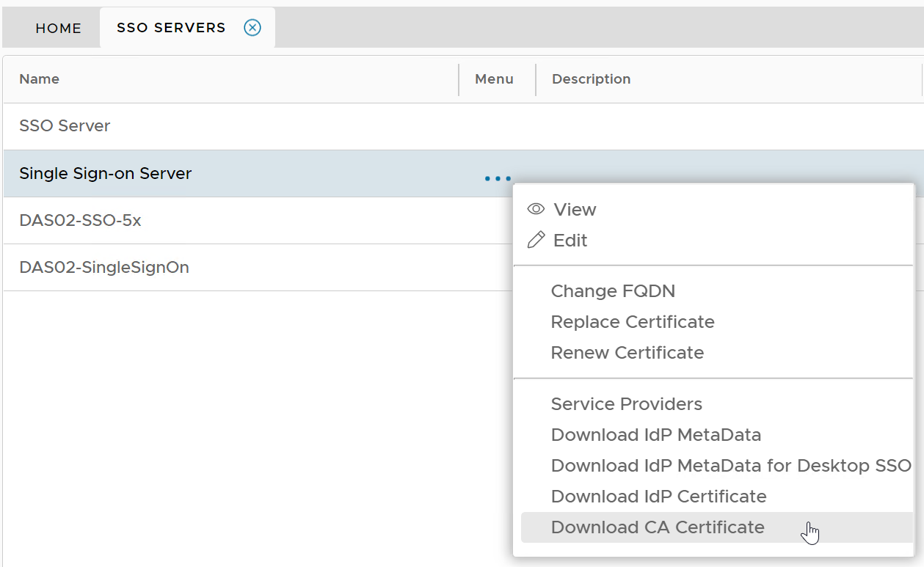Choose Edit in the context menu
The width and height of the screenshot is (924, 567).
(570, 241)
